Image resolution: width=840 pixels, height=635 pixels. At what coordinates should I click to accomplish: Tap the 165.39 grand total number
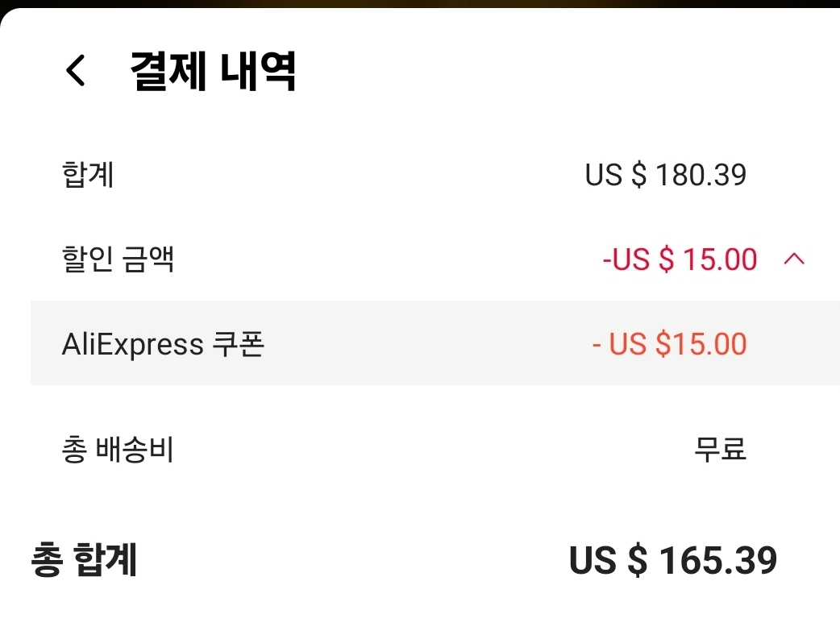(717, 561)
